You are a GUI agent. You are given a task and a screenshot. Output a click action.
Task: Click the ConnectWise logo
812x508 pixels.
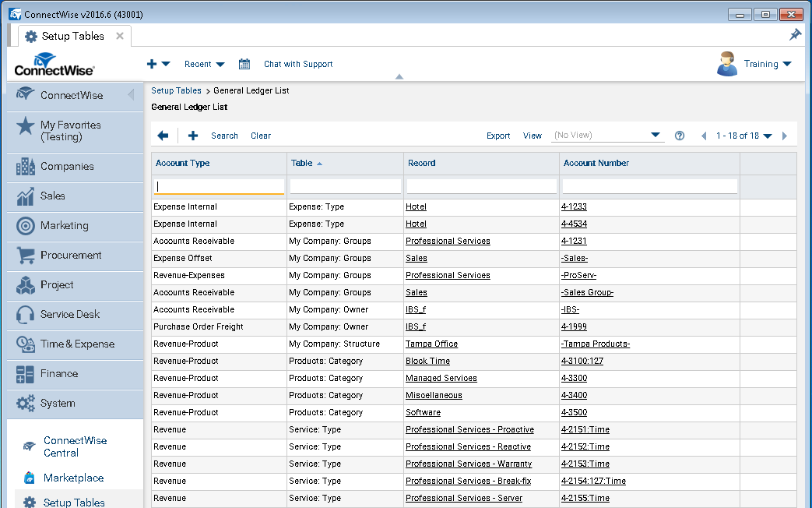click(54, 64)
